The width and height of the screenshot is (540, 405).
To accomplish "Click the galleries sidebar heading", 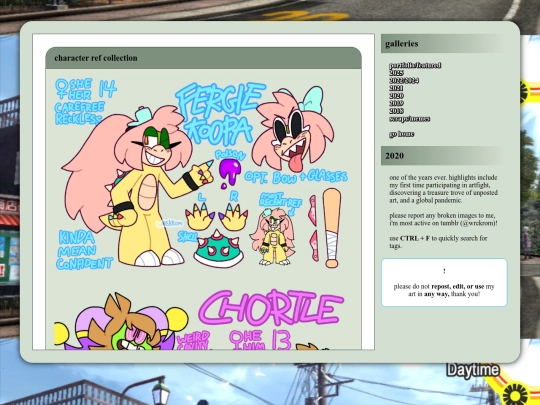I will tap(402, 44).
